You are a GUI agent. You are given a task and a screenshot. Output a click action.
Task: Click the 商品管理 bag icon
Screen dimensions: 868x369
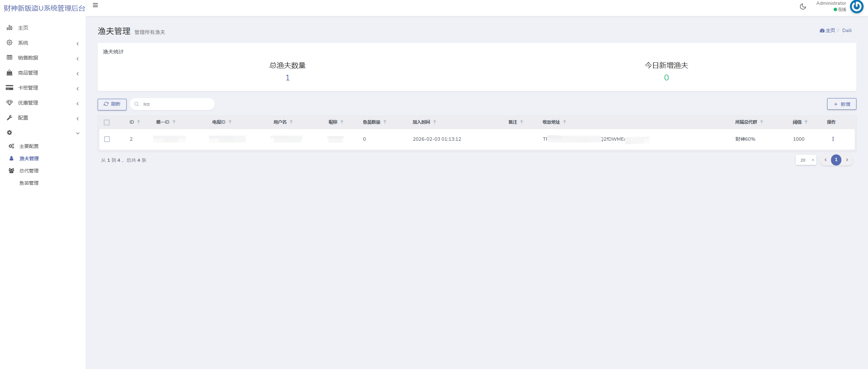(10, 73)
